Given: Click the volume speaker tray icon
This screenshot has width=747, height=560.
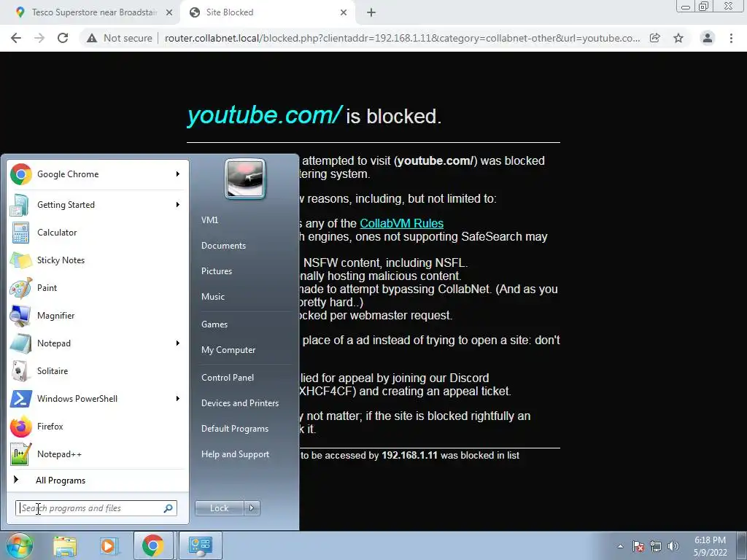Looking at the screenshot, I should tap(673, 546).
